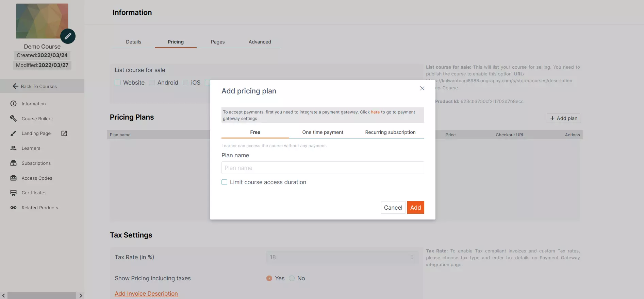Open Landing Page external link icon
Screen dimensions: 644x299
64,133
